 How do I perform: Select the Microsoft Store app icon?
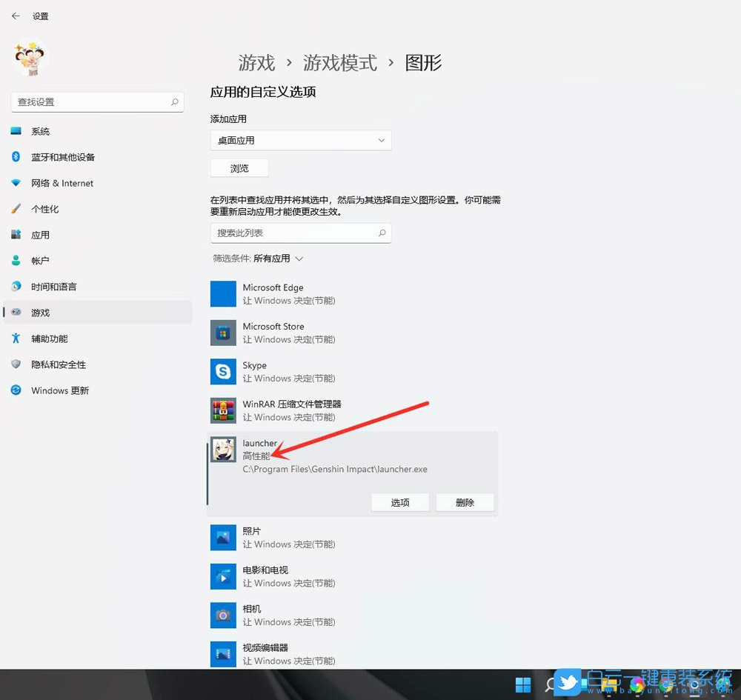tap(223, 333)
